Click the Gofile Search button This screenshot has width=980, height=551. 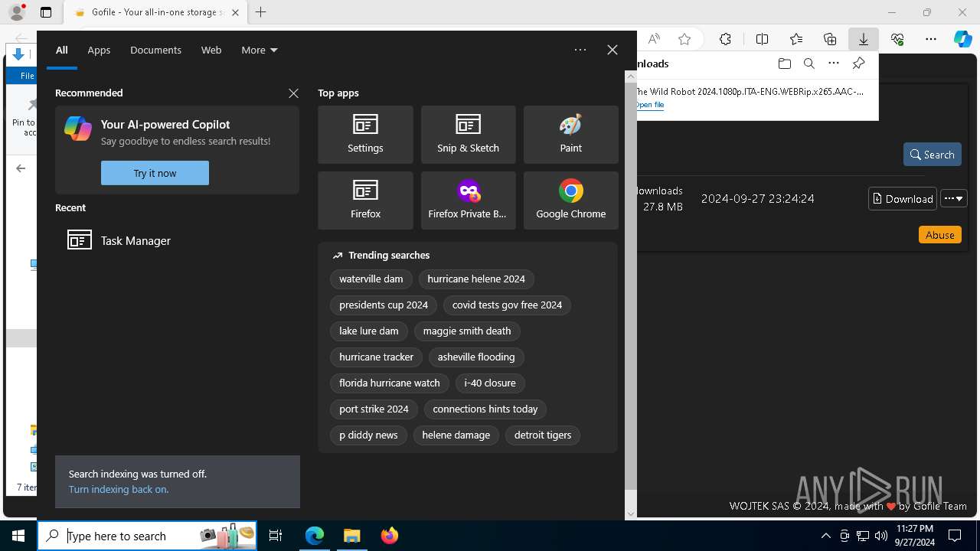(x=932, y=155)
